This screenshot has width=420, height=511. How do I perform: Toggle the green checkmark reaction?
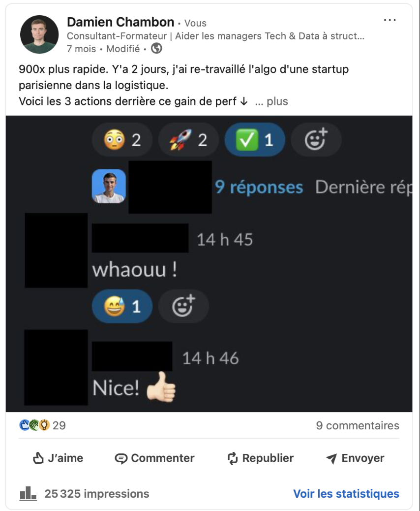click(255, 140)
